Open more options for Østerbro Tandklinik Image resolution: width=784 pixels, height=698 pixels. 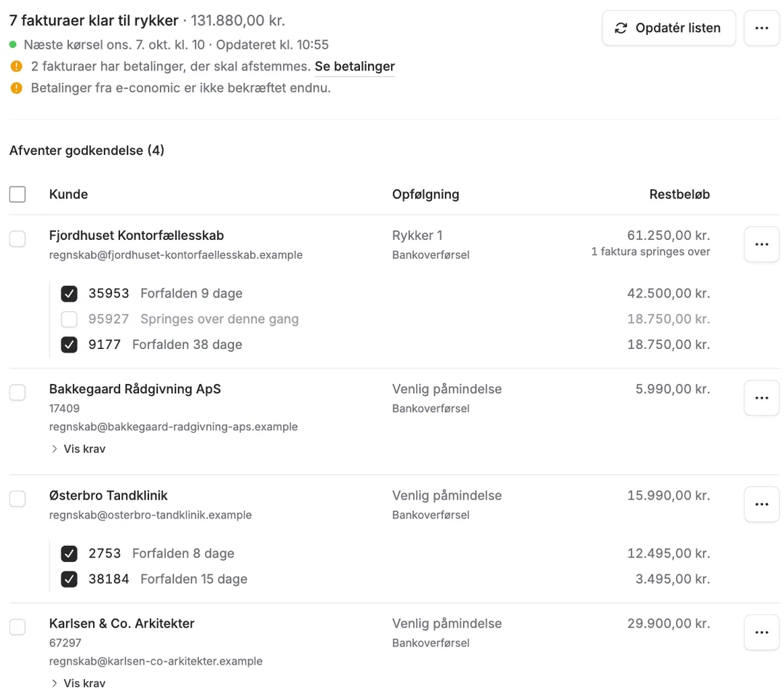(761, 505)
